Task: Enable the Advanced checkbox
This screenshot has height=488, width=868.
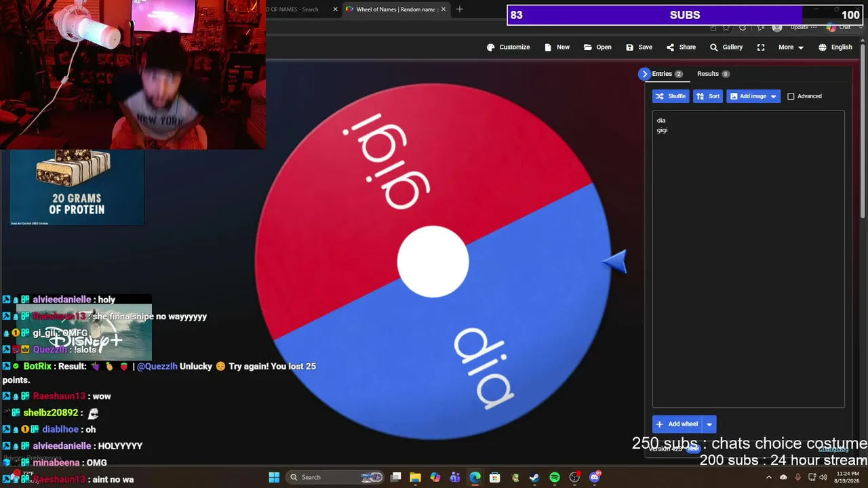Action: coord(791,96)
